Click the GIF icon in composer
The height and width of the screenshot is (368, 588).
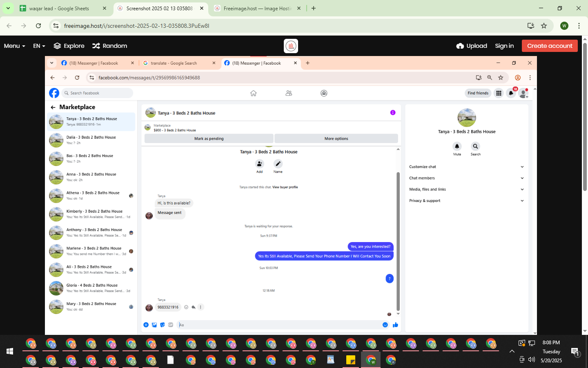171,325
